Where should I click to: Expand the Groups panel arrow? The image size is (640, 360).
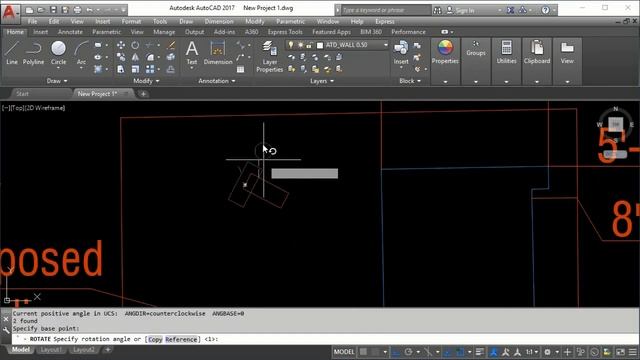pyautogui.click(x=476, y=82)
